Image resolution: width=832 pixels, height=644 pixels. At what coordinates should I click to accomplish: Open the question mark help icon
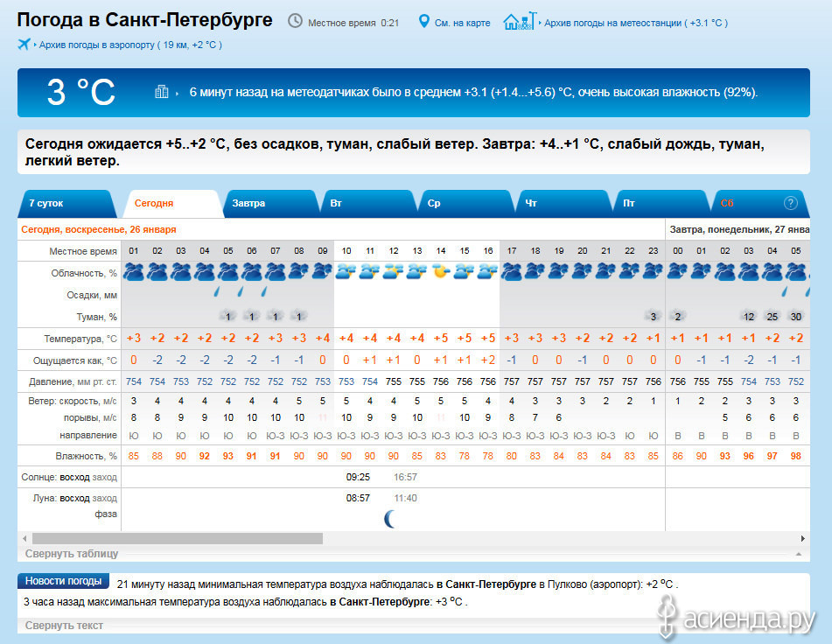791,203
